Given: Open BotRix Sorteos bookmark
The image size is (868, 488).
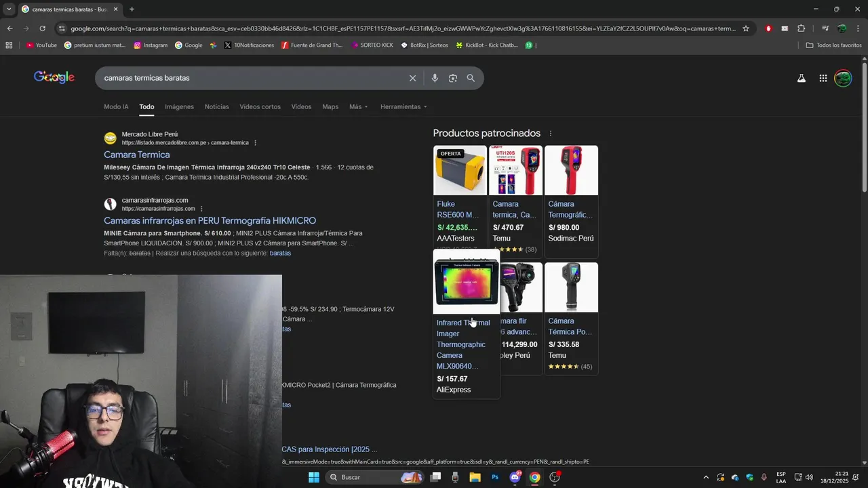Looking at the screenshot, I should 425,45.
